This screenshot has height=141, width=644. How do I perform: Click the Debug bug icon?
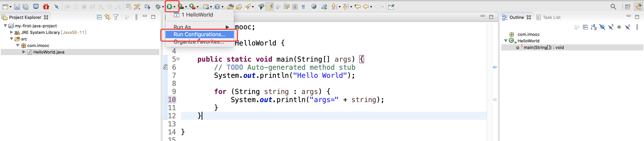point(158,7)
